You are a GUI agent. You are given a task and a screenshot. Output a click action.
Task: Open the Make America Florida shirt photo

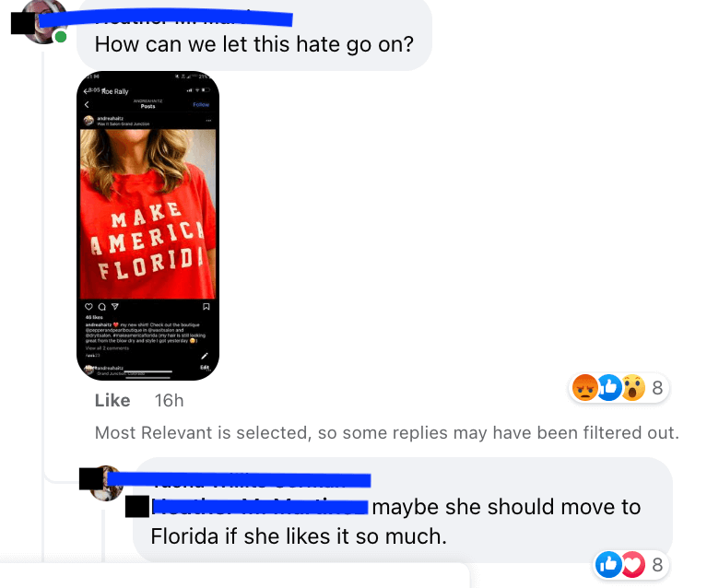click(x=147, y=214)
